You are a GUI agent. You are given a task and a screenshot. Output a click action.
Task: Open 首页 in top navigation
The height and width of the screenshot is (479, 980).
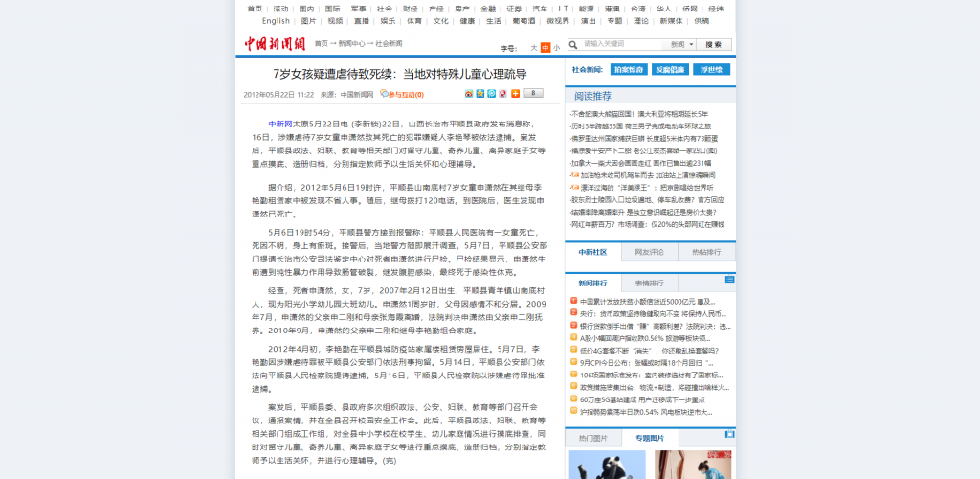pyautogui.click(x=255, y=9)
